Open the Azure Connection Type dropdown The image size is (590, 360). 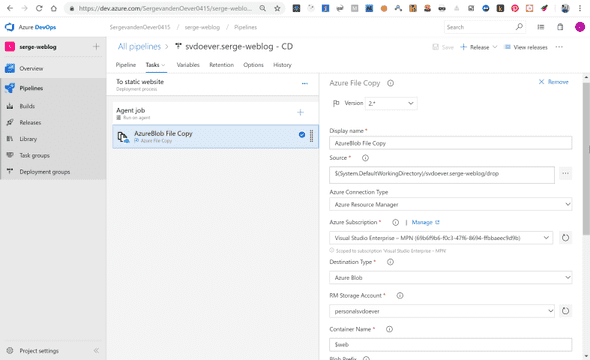point(451,204)
